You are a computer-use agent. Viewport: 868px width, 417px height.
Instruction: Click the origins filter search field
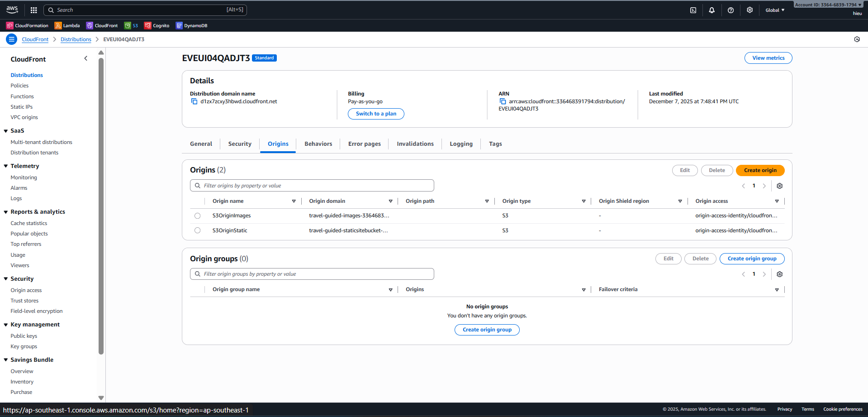point(312,185)
